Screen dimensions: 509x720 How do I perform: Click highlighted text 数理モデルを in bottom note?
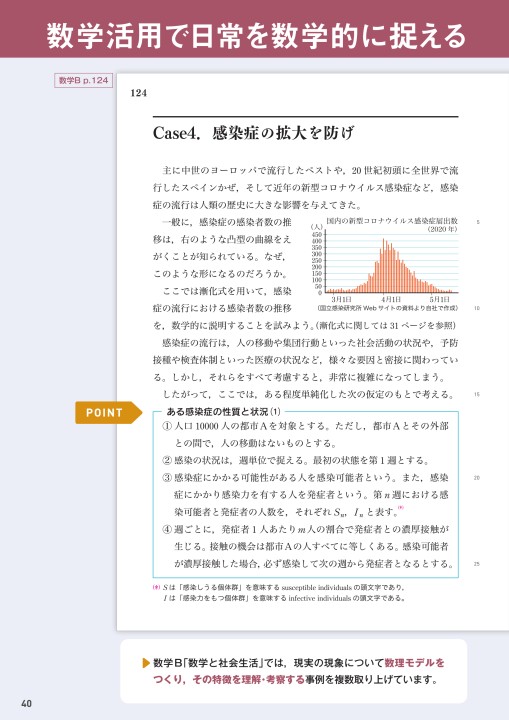(x=414, y=663)
